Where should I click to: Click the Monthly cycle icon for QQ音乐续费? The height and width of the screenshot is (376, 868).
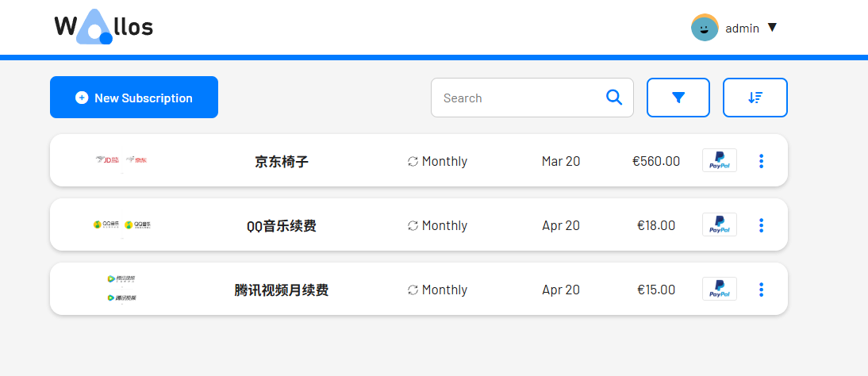click(413, 225)
